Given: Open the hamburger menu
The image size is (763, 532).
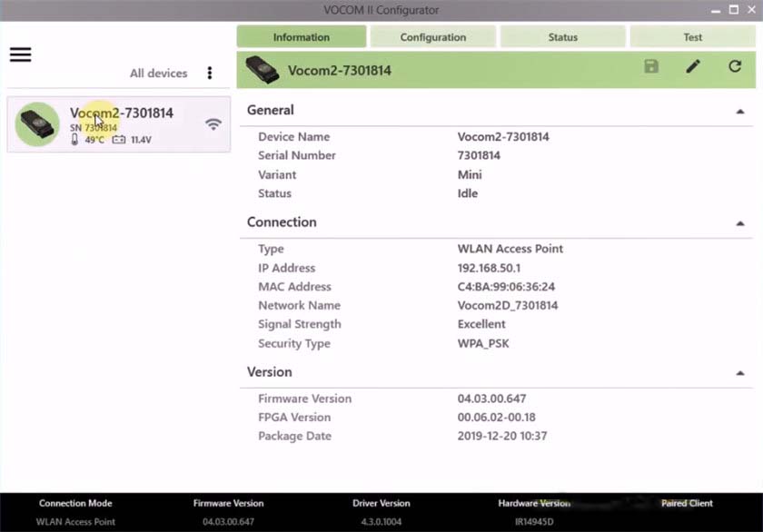Looking at the screenshot, I should point(20,54).
